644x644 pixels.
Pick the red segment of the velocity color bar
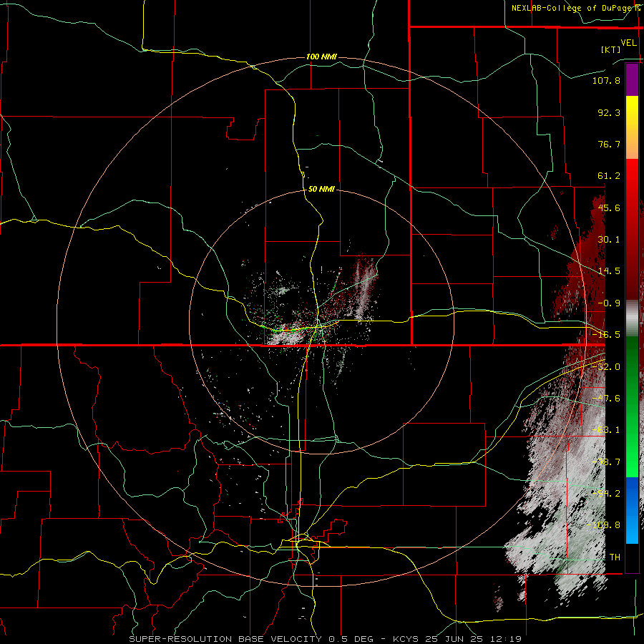(x=632, y=229)
